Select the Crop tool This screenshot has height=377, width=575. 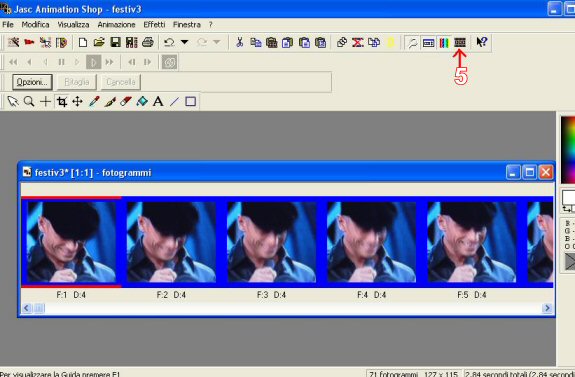pyautogui.click(x=62, y=102)
